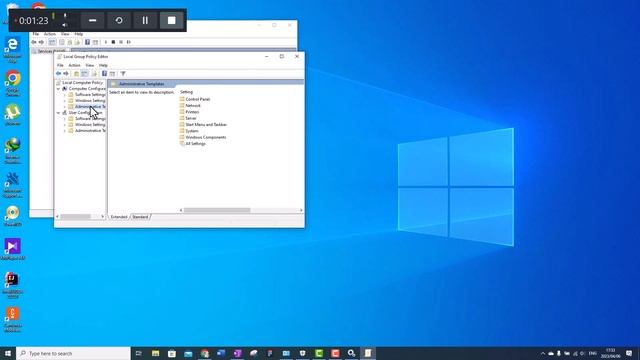Open Action menu in Group Policy Editor
The height and width of the screenshot is (360, 640).
tap(74, 65)
